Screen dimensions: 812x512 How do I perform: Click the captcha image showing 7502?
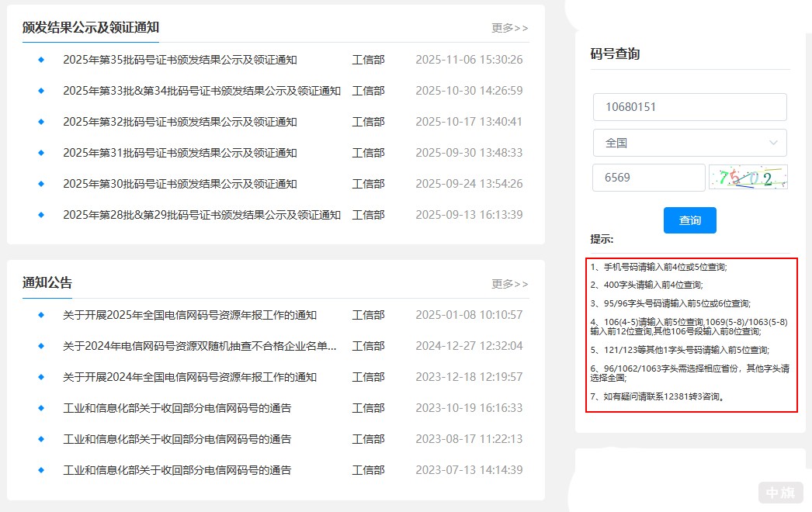point(748,178)
